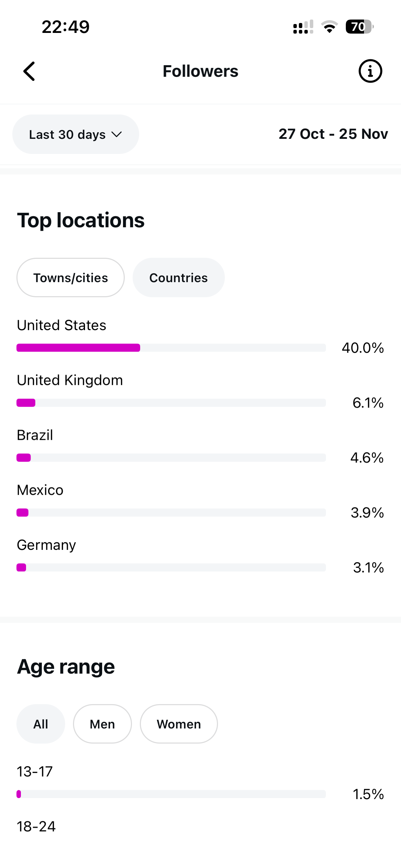The width and height of the screenshot is (401, 868).
Task: Open the info icon in header
Action: (x=370, y=71)
